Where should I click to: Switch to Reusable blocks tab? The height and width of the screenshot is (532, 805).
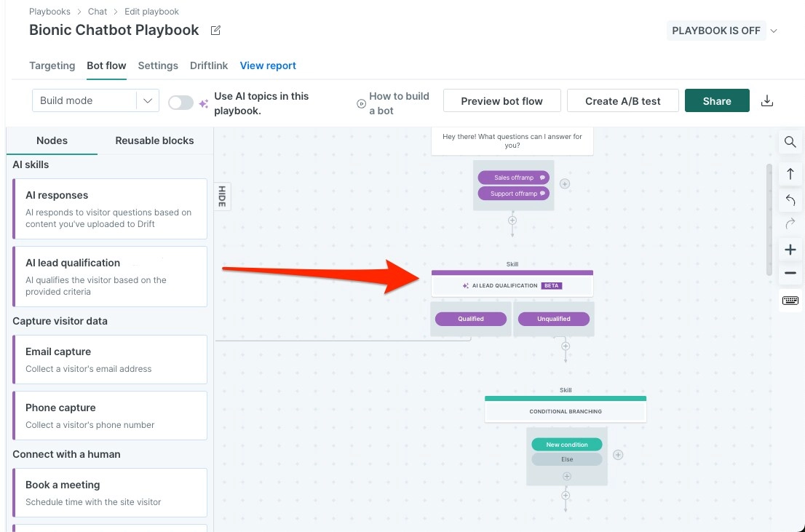coord(154,140)
